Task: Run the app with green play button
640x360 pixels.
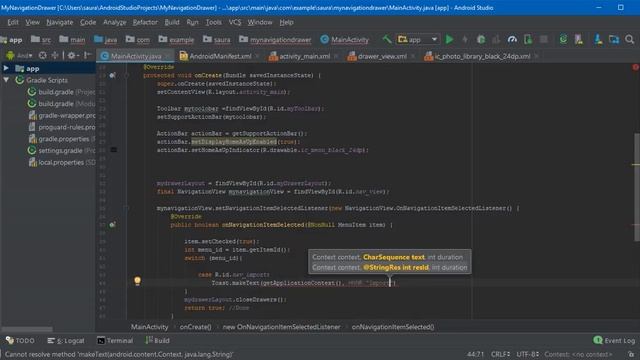Action: pos(449,39)
